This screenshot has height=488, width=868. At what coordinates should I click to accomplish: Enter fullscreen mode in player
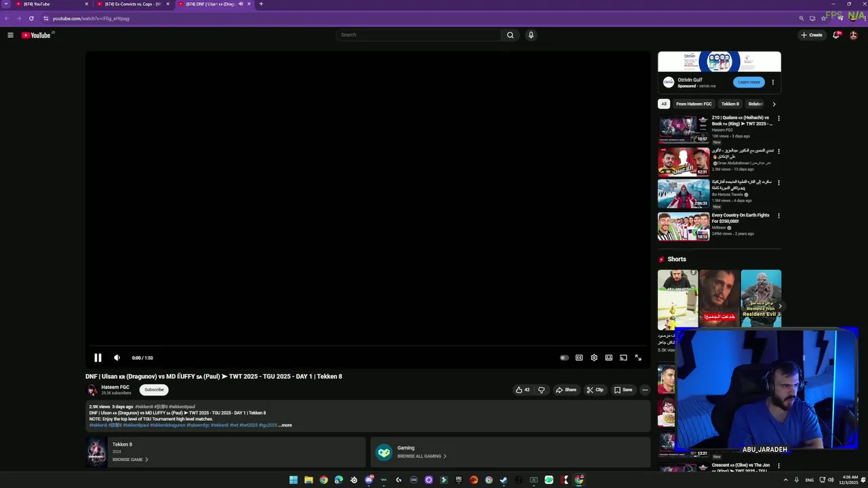click(x=638, y=358)
